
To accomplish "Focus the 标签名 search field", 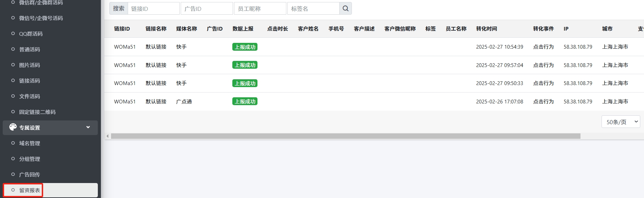I will [x=313, y=9].
